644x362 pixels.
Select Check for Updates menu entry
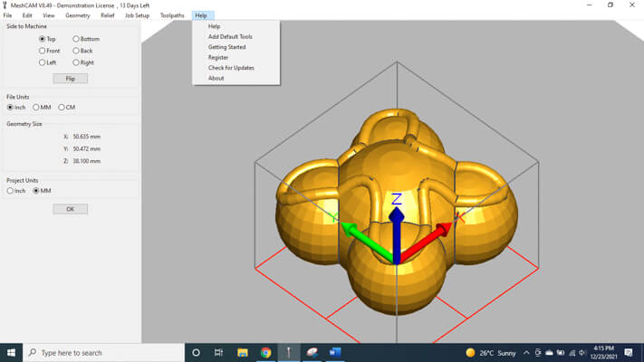pos(231,68)
